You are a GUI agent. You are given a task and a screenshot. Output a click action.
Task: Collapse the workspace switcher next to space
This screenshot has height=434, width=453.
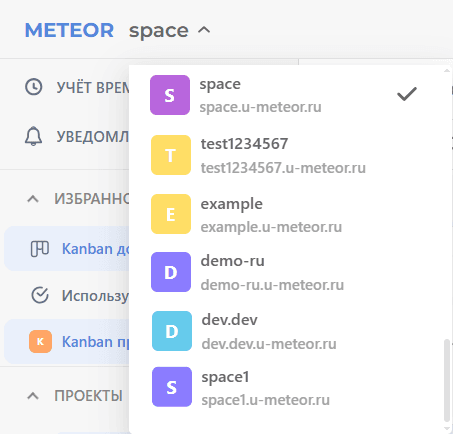[x=204, y=30]
